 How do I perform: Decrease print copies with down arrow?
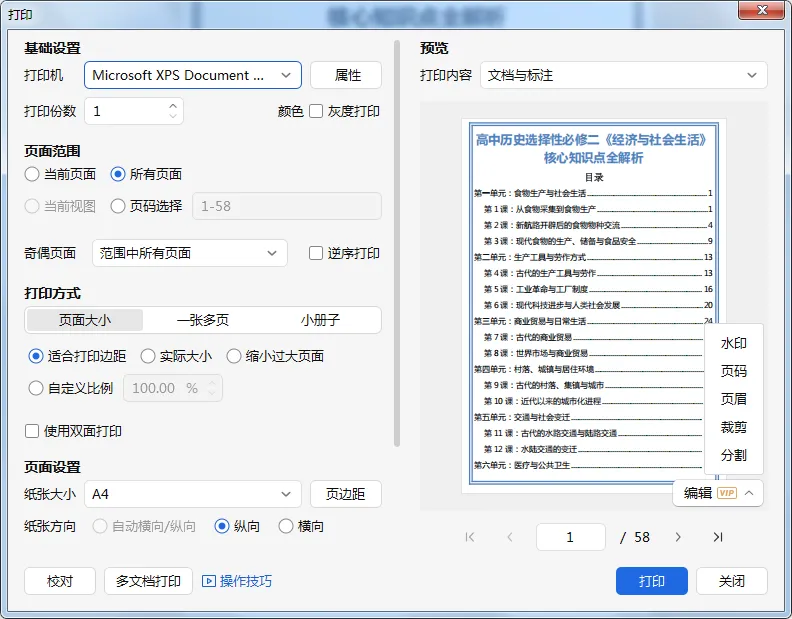tap(173, 116)
